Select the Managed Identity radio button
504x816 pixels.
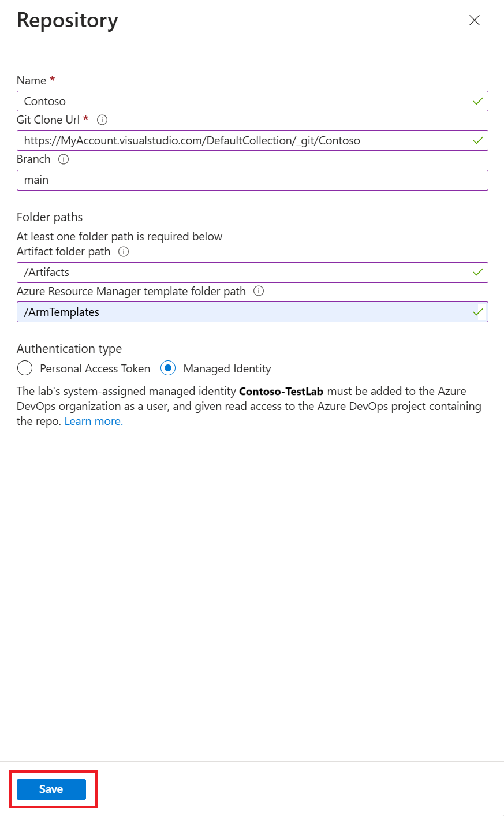168,368
